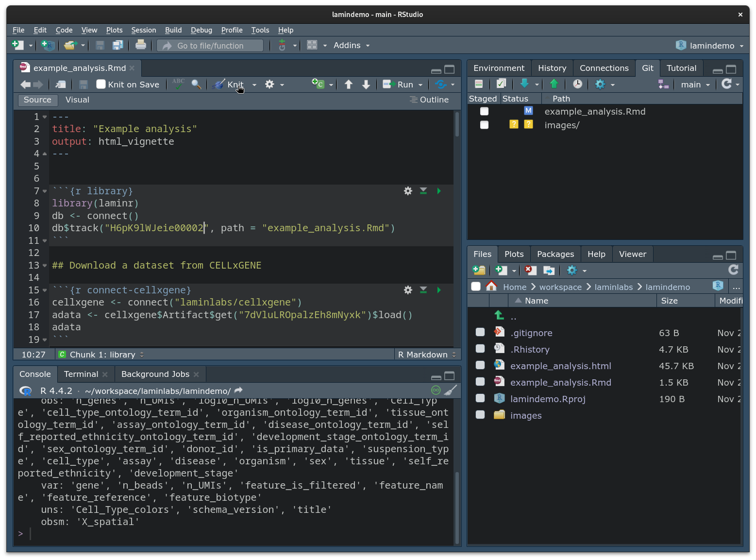Check the example_analysis.html checkbox
The height and width of the screenshot is (560, 756).
pyautogui.click(x=480, y=365)
